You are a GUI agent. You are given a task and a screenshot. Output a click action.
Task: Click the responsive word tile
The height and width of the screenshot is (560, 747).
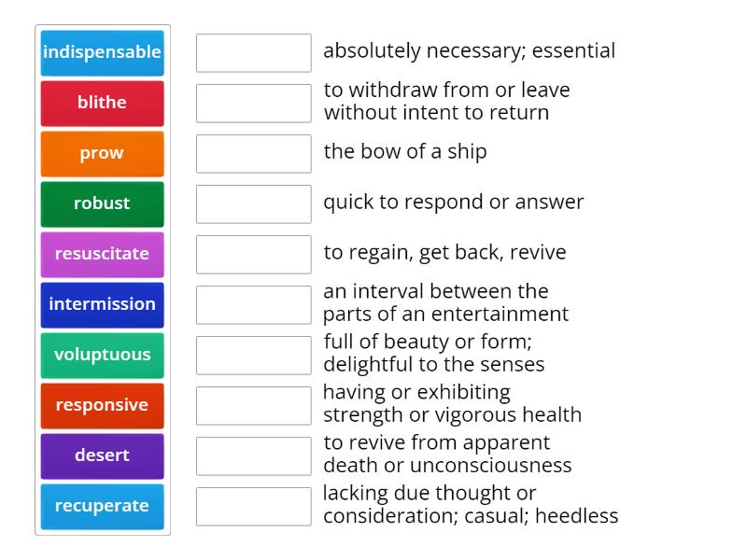pyautogui.click(x=102, y=405)
